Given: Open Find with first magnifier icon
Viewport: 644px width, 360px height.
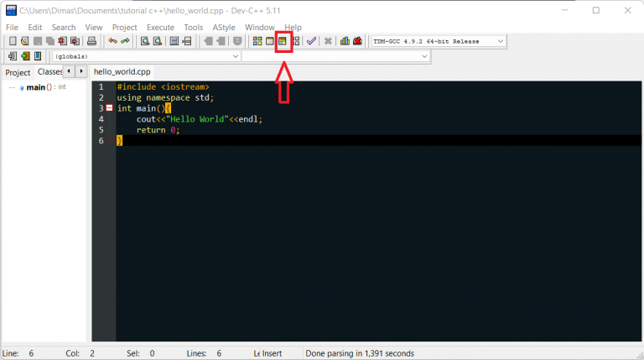Looking at the screenshot, I should pos(145,41).
